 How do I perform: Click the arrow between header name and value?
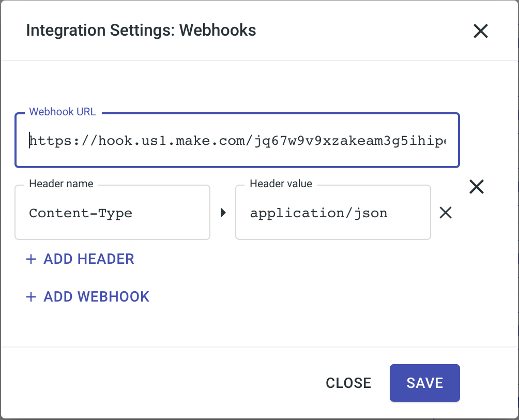click(223, 213)
